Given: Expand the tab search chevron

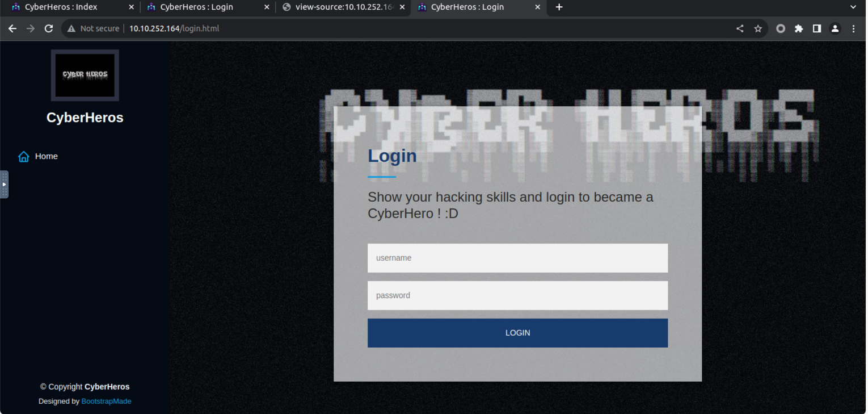Looking at the screenshot, I should point(853,7).
